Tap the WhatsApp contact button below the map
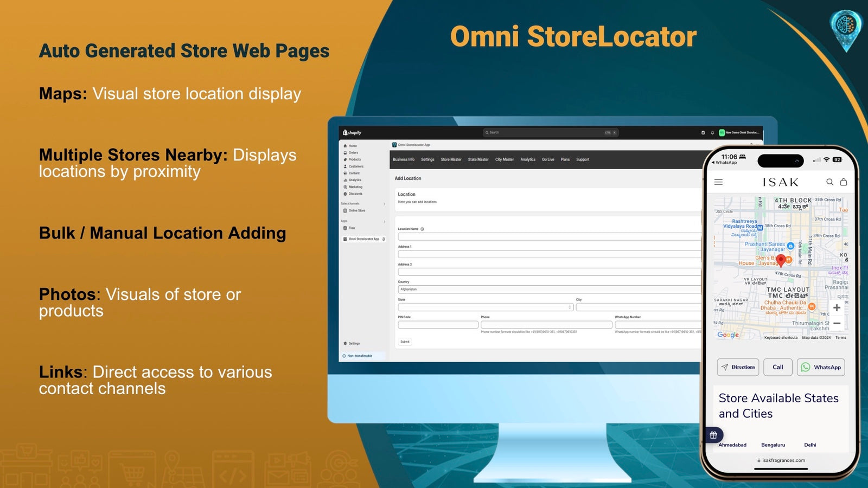 821,367
